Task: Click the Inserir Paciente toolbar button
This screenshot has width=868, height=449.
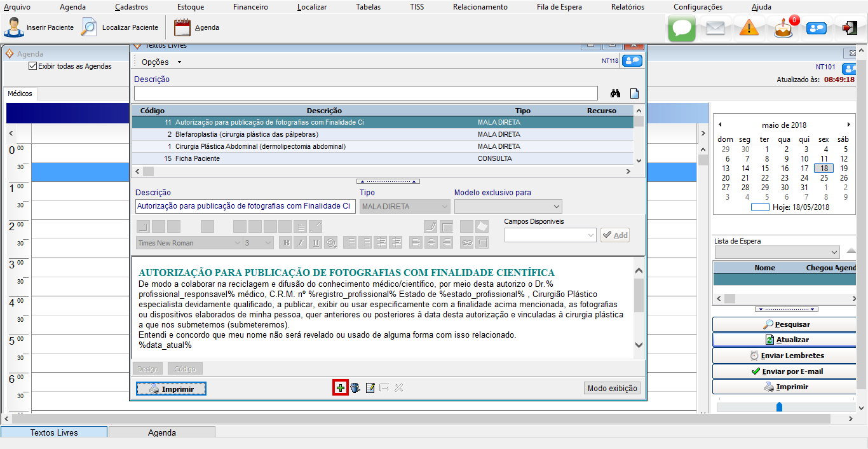Action: pos(39,28)
